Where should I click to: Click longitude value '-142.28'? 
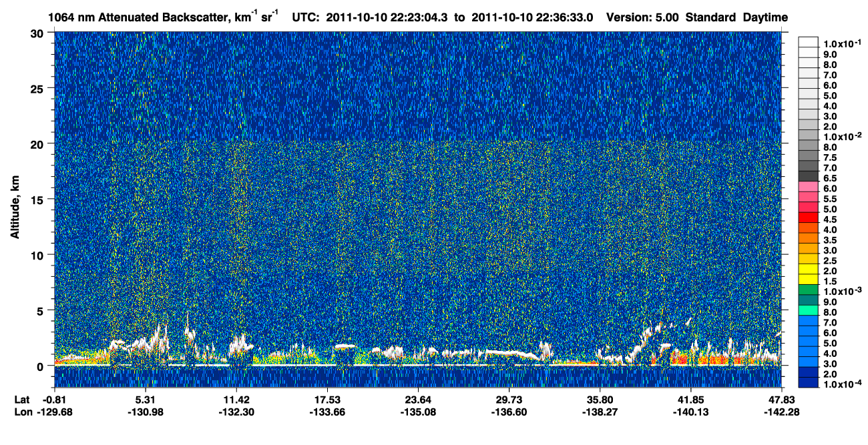[x=781, y=412]
